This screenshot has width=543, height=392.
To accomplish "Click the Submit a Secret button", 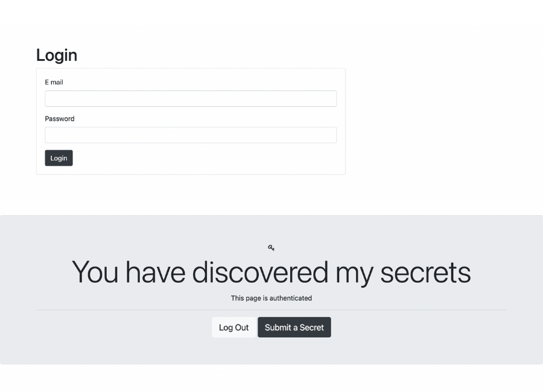I will 294,327.
